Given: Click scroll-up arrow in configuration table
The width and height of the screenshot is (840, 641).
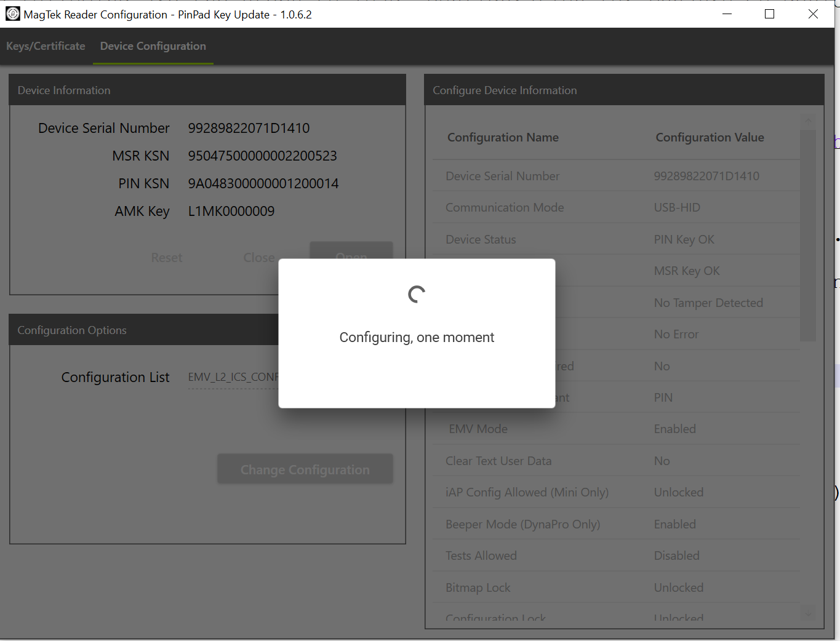Looking at the screenshot, I should 808,121.
